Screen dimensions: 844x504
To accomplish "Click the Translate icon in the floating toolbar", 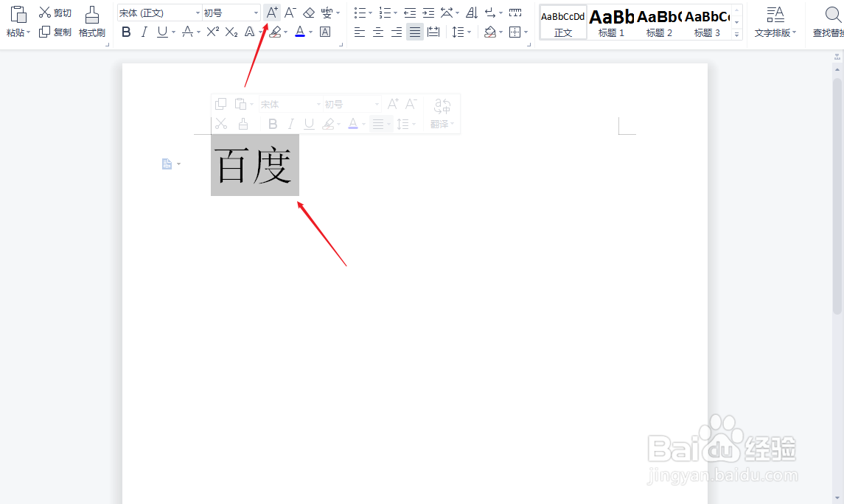I will click(x=439, y=123).
